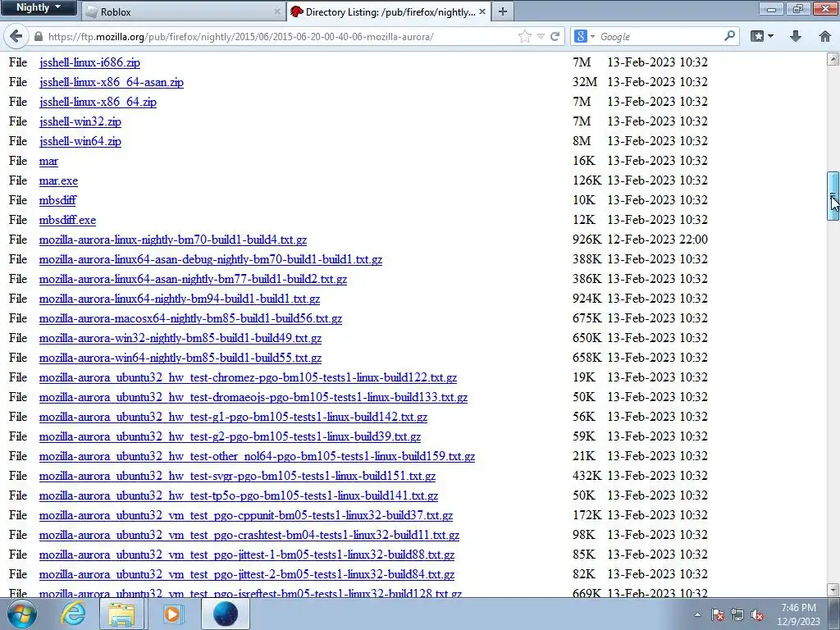Open test-svgr-pgo build151 log link
This screenshot has width=840, height=630.
(237, 477)
